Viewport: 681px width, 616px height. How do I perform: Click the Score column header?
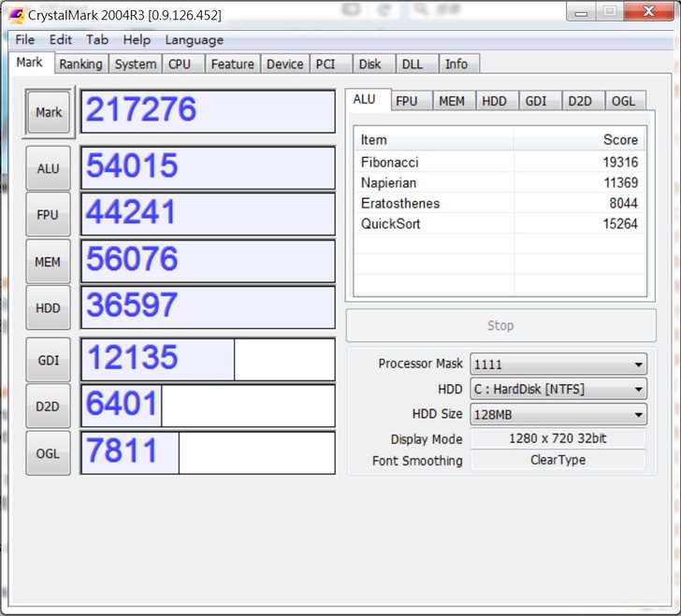[x=580, y=139]
